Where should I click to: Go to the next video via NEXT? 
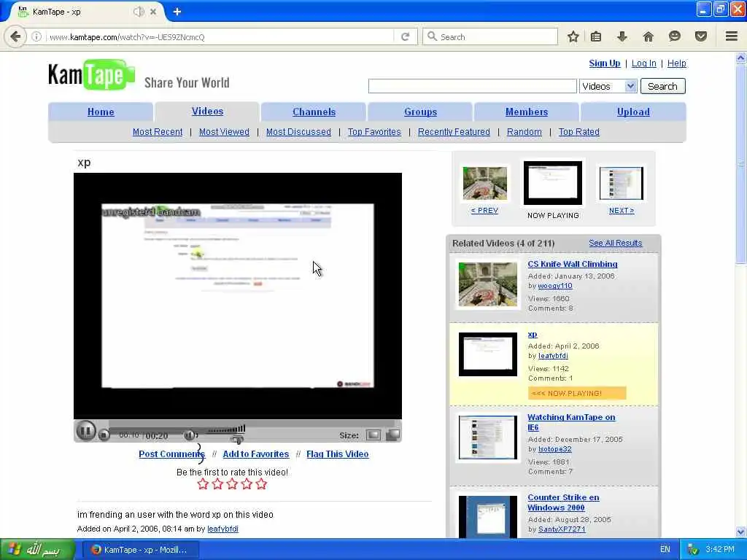click(622, 211)
